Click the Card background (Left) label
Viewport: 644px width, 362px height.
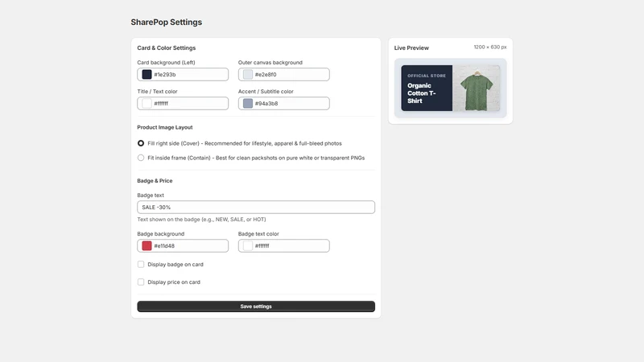tap(166, 63)
